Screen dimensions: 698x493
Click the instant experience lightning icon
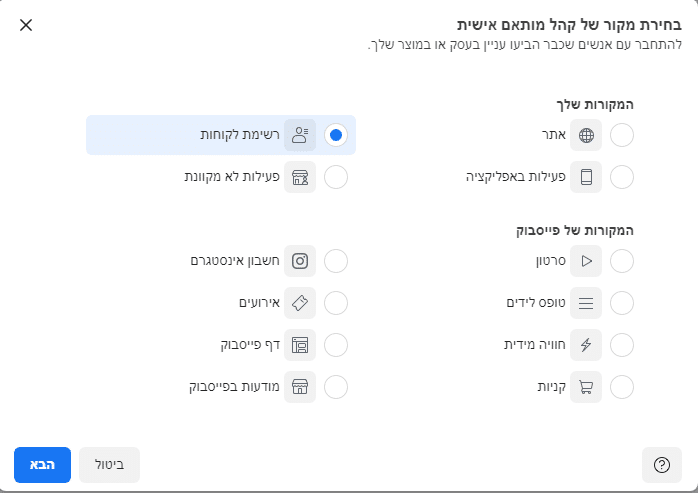click(x=586, y=345)
